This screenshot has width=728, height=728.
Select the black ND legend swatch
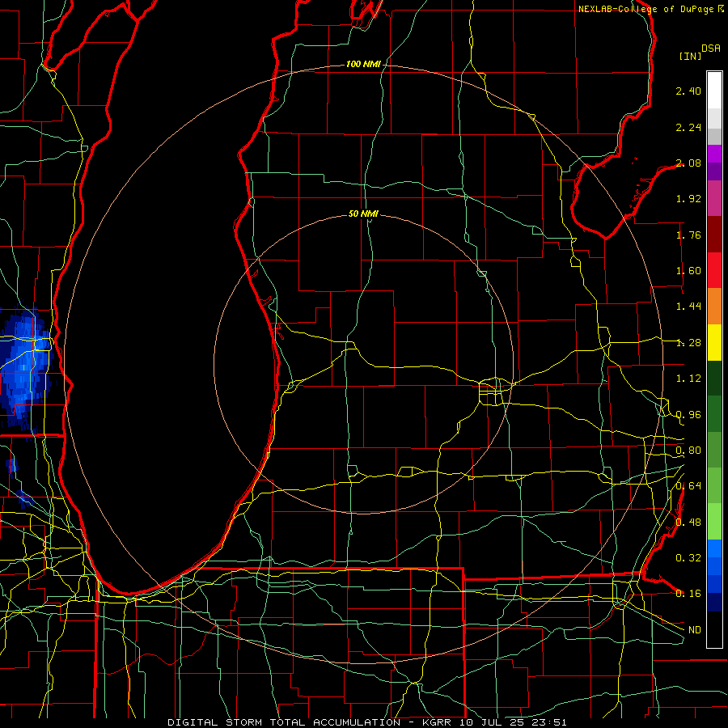[x=714, y=629]
